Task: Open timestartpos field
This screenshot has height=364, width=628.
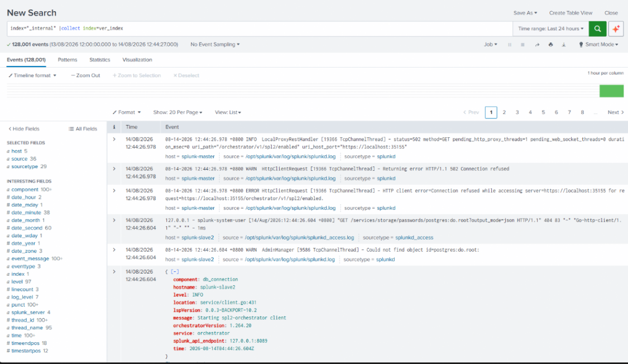Action: [26, 351]
